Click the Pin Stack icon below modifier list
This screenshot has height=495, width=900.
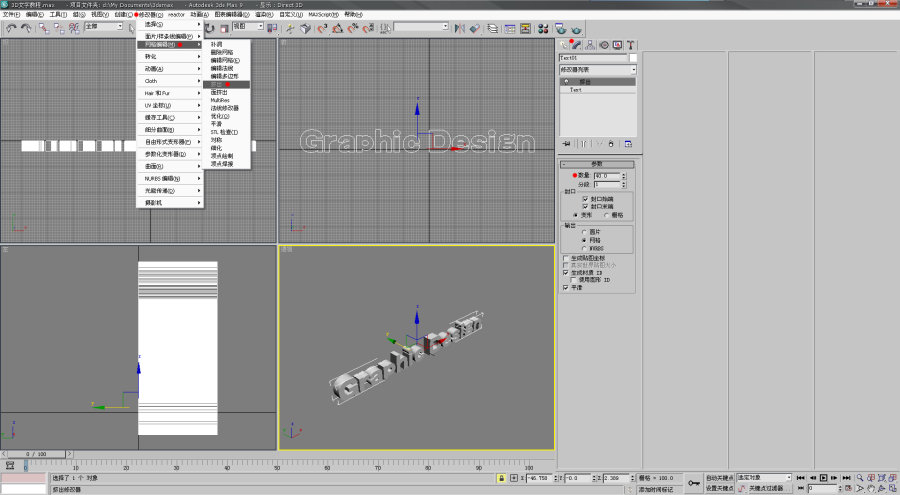coord(567,144)
